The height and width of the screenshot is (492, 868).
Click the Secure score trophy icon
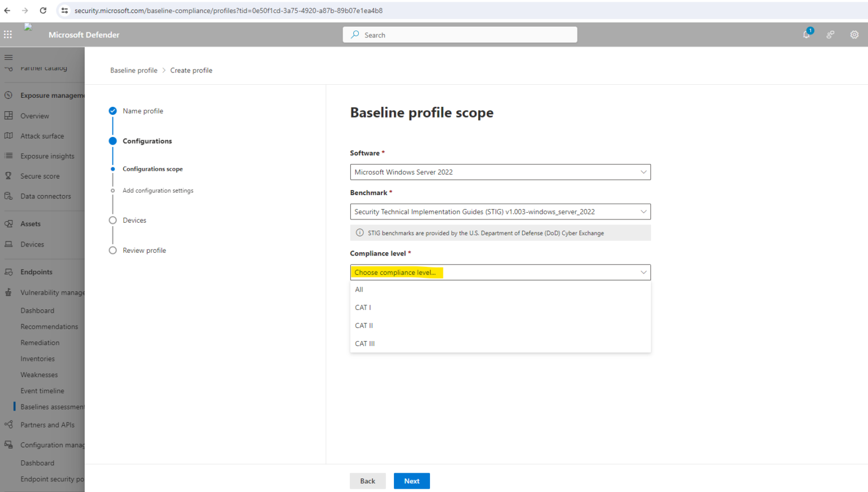[x=8, y=176]
